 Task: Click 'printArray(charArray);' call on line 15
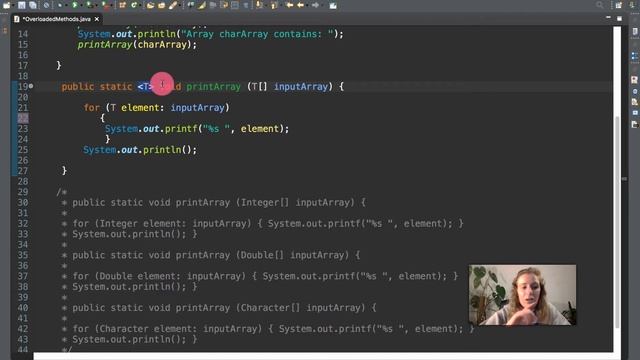[137, 44]
